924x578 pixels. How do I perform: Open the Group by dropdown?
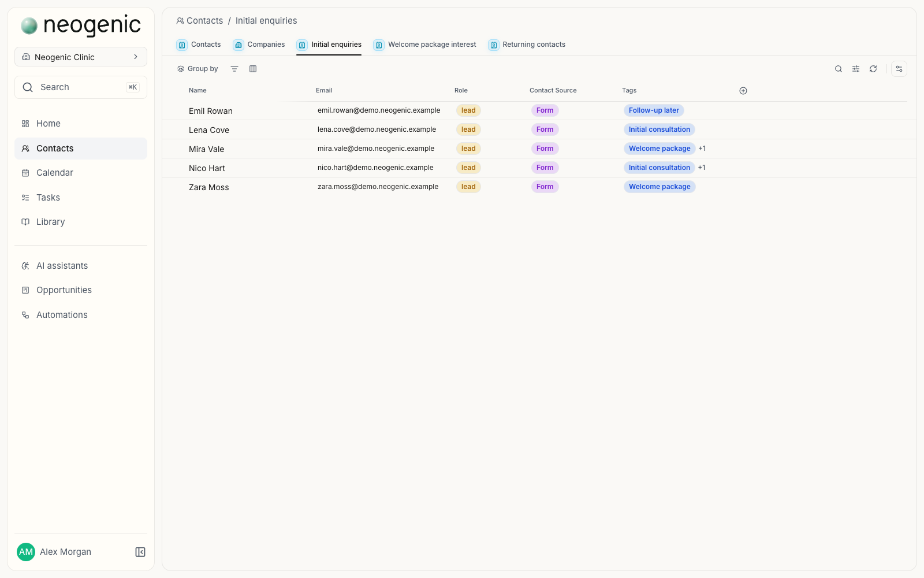tap(198, 69)
